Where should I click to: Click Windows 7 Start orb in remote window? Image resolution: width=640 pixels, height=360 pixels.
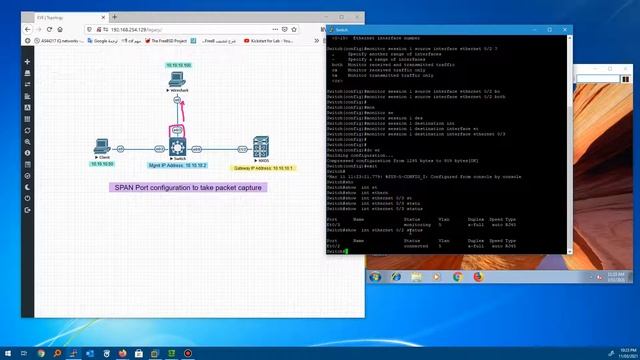[375, 277]
